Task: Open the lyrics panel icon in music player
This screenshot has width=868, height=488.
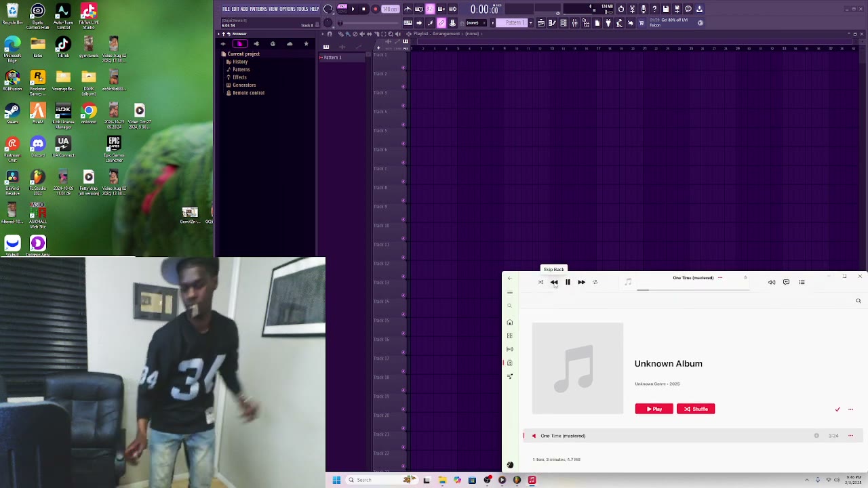Action: tap(786, 282)
